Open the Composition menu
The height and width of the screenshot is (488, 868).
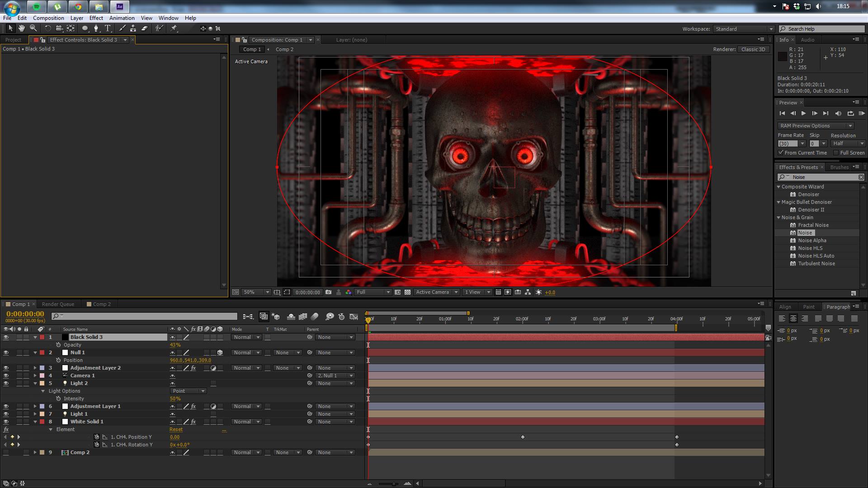coord(48,18)
